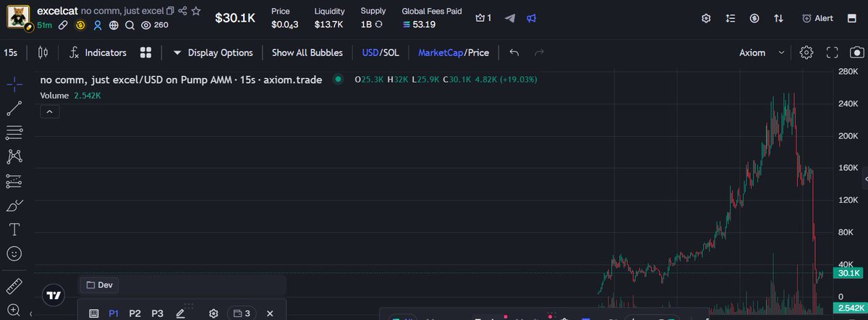Open the chart layout grid templates
This screenshot has height=320, width=868.
145,52
